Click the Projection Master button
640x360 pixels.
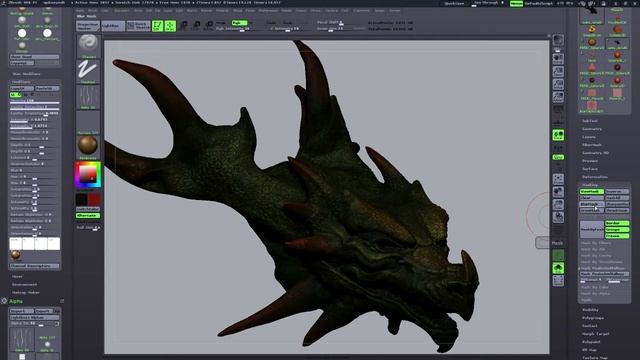[88, 26]
